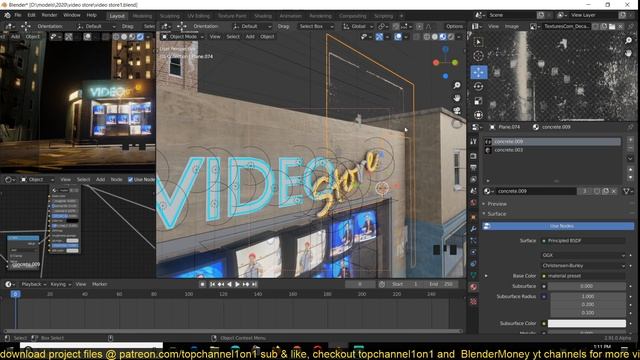Open the Object Data properties tab
Image resolution: width=640 pixels, height=360 pixels.
(x=473, y=275)
